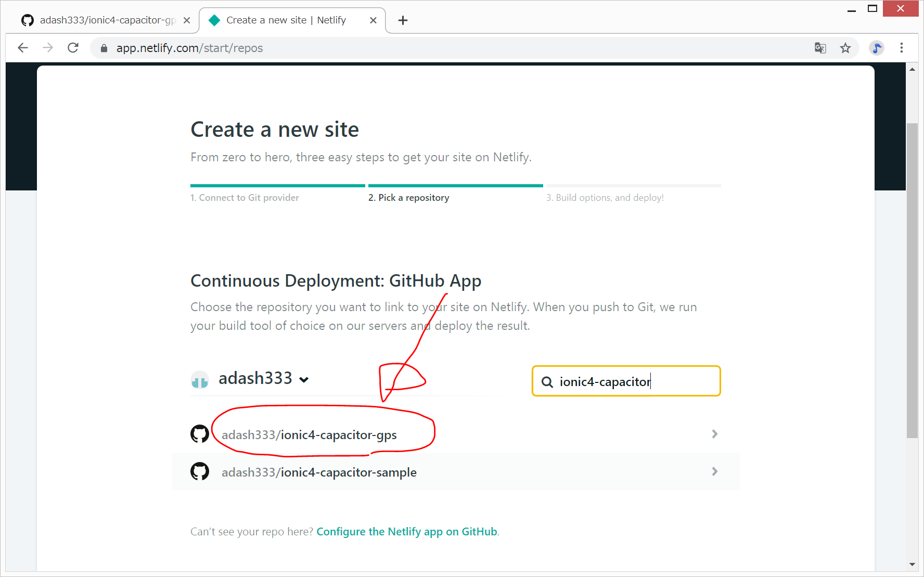Bookmark this page with the star icon

[845, 48]
